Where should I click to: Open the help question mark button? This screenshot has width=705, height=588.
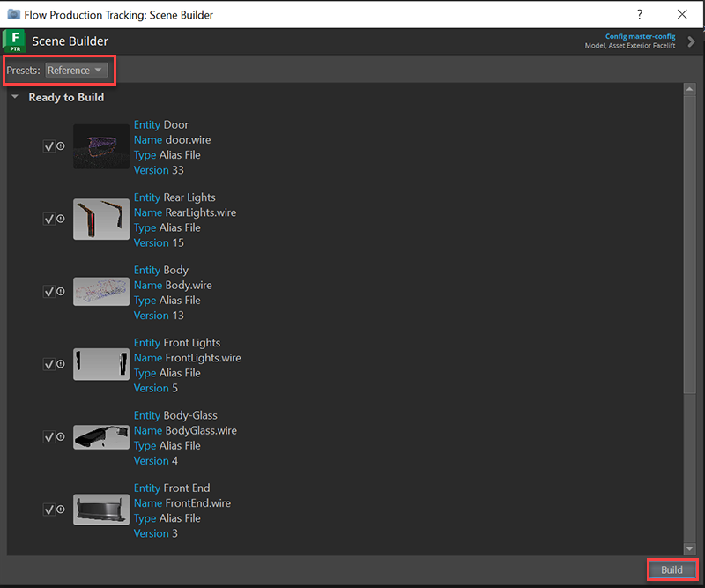640,14
